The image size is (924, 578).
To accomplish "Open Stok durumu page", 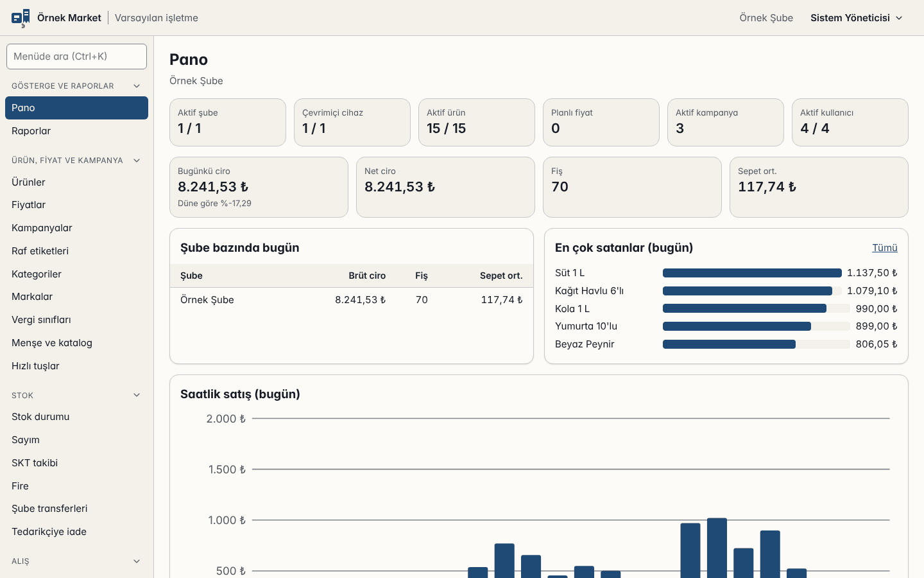I will 76,417.
